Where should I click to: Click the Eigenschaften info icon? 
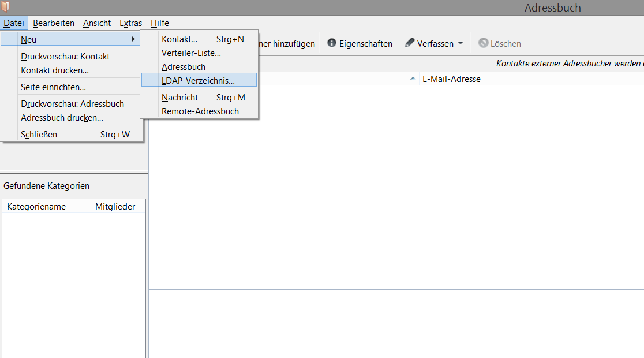pos(332,43)
